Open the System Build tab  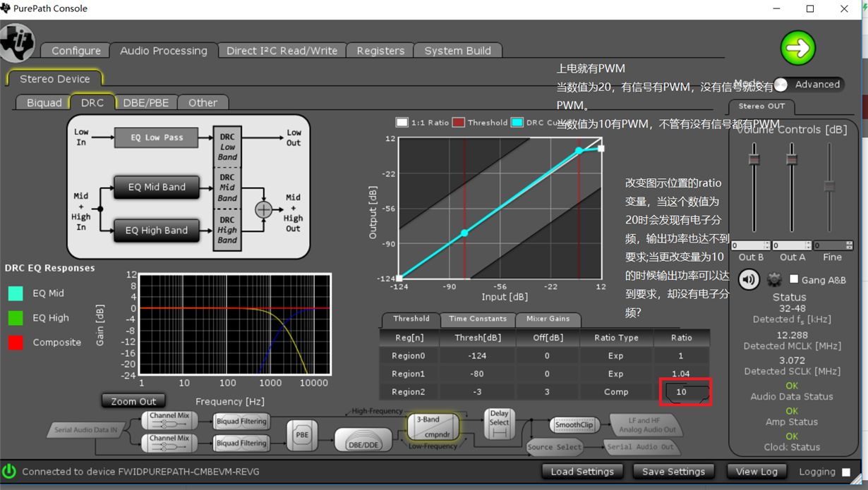point(457,51)
